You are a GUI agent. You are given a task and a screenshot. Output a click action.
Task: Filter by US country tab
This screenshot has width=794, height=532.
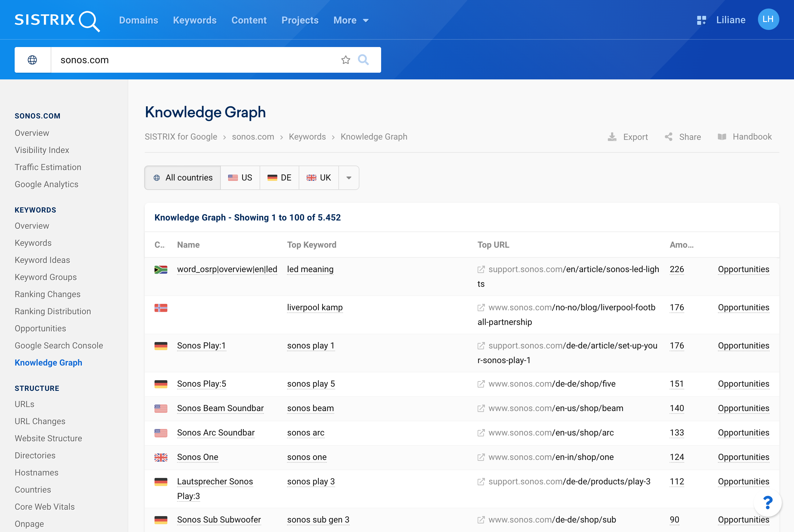pyautogui.click(x=240, y=178)
